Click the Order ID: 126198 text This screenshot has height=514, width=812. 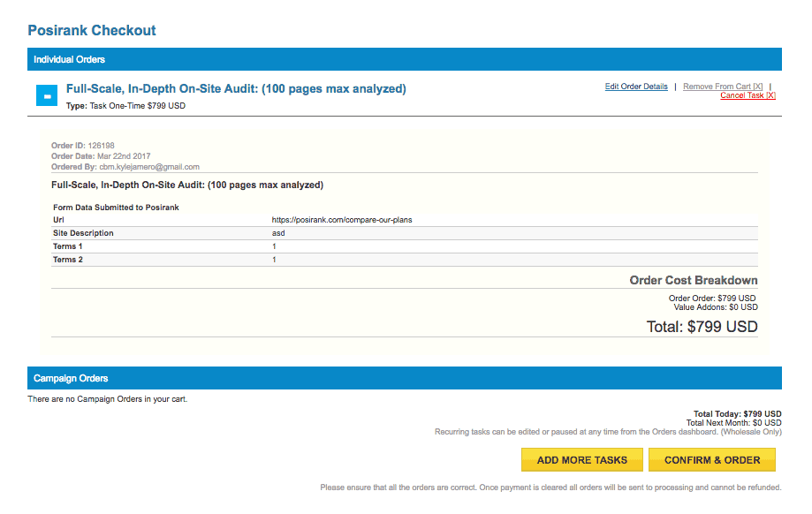(x=83, y=146)
